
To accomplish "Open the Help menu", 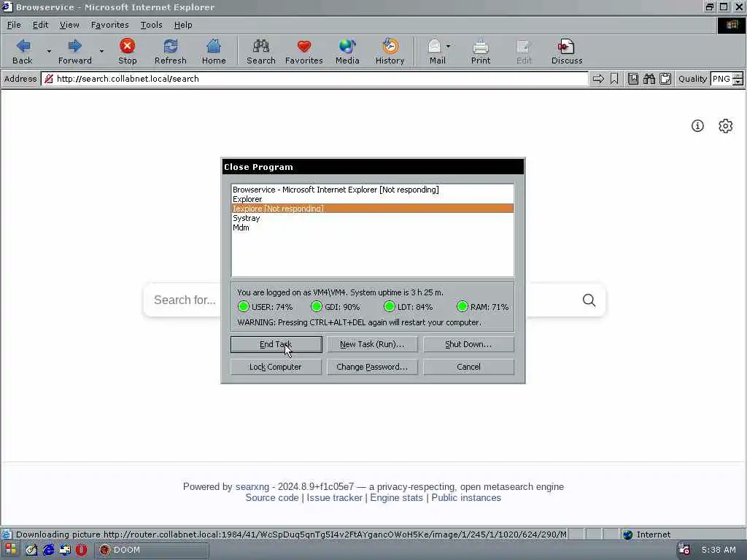I will click(x=183, y=25).
